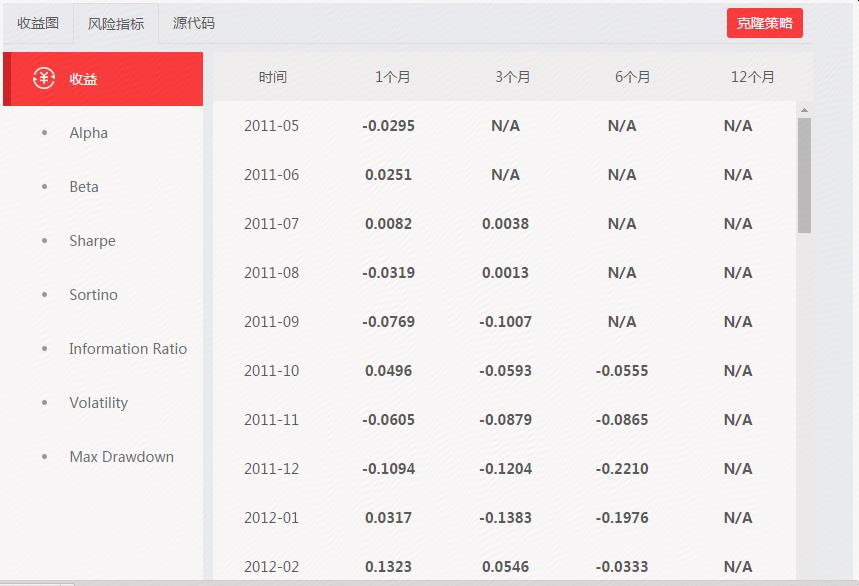Click the 0.0317 value

388,518
